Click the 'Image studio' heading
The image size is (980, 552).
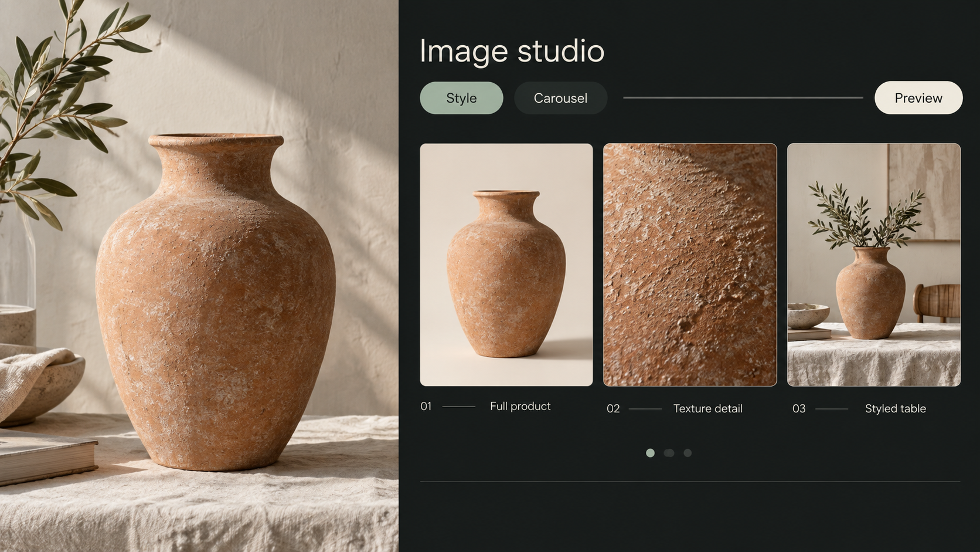tap(512, 51)
